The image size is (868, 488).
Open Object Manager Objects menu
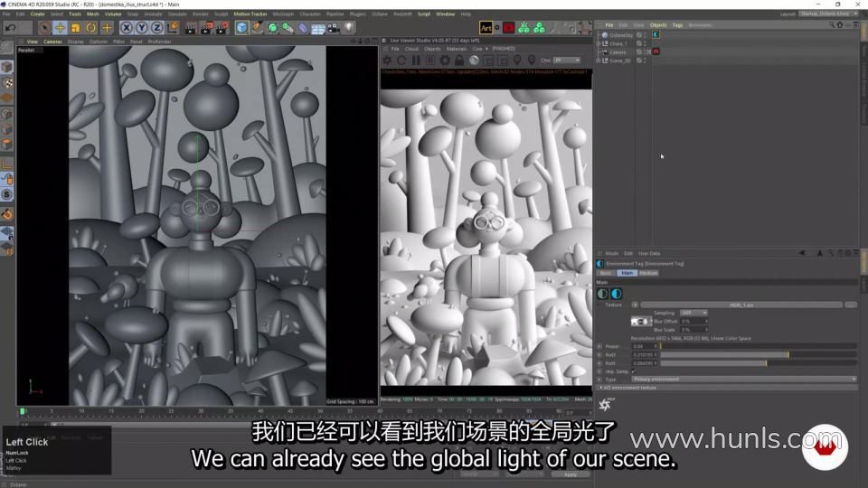point(658,25)
